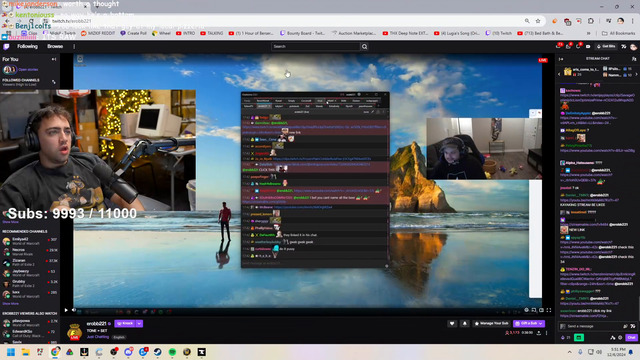Viewport: 640px width, 360px height.
Task: Open the Windows Start button
Action: click(11, 352)
